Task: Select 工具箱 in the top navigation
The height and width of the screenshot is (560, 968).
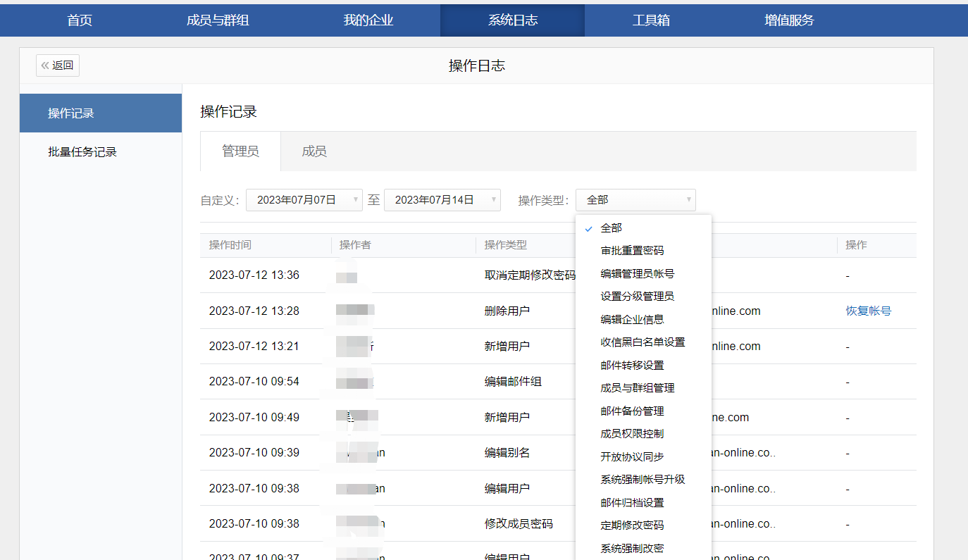Action: click(x=651, y=20)
